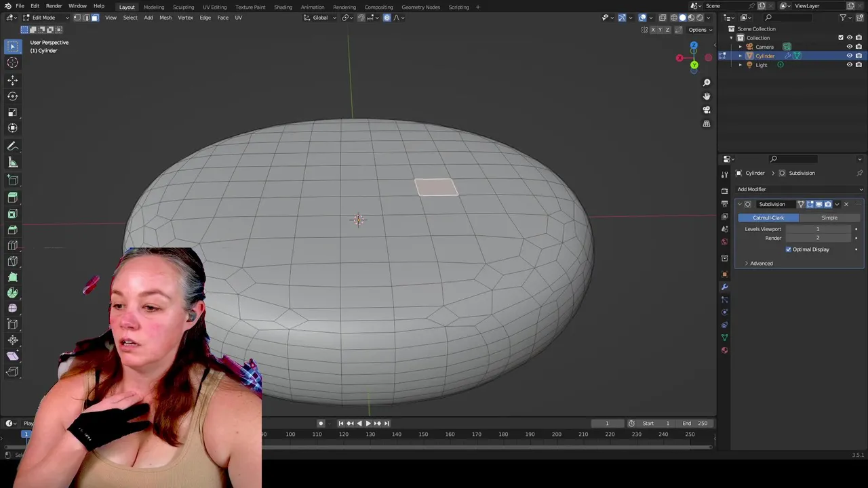Collapse the Subdivision modifier panel
This screenshot has width=868, height=488.
point(740,204)
